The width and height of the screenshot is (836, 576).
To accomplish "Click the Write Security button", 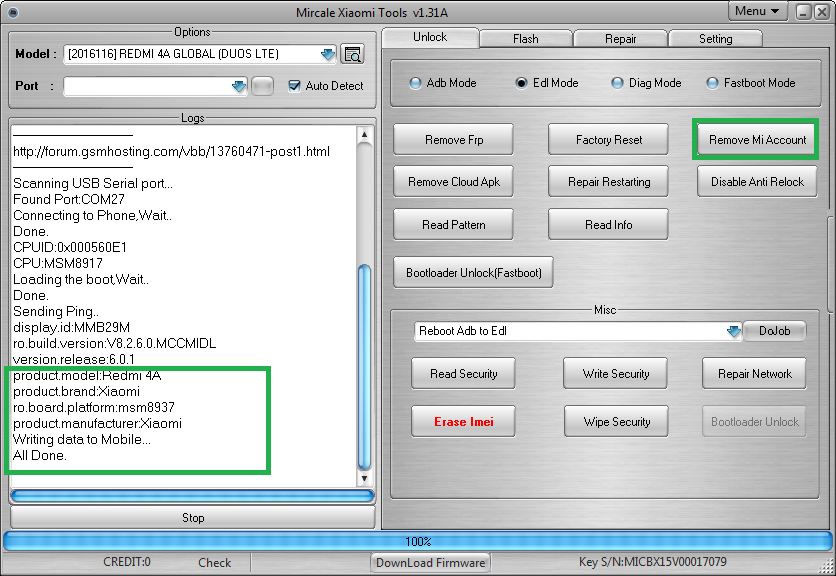I will pyautogui.click(x=616, y=374).
